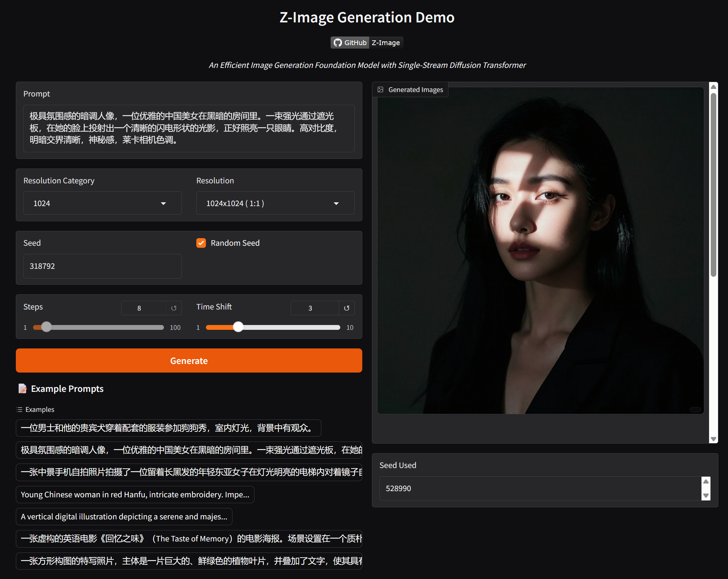Image resolution: width=728 pixels, height=579 pixels.
Task: Click into the Seed input field
Action: tap(102, 266)
